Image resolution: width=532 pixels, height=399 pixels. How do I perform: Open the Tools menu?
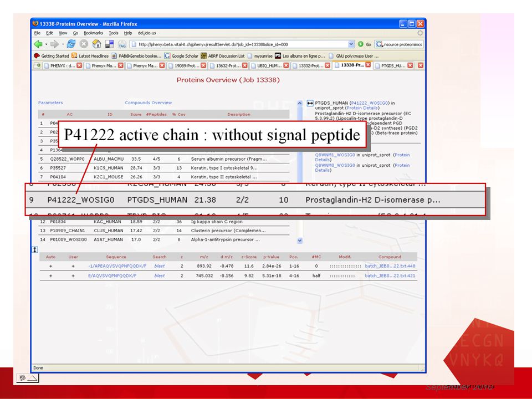click(x=114, y=33)
